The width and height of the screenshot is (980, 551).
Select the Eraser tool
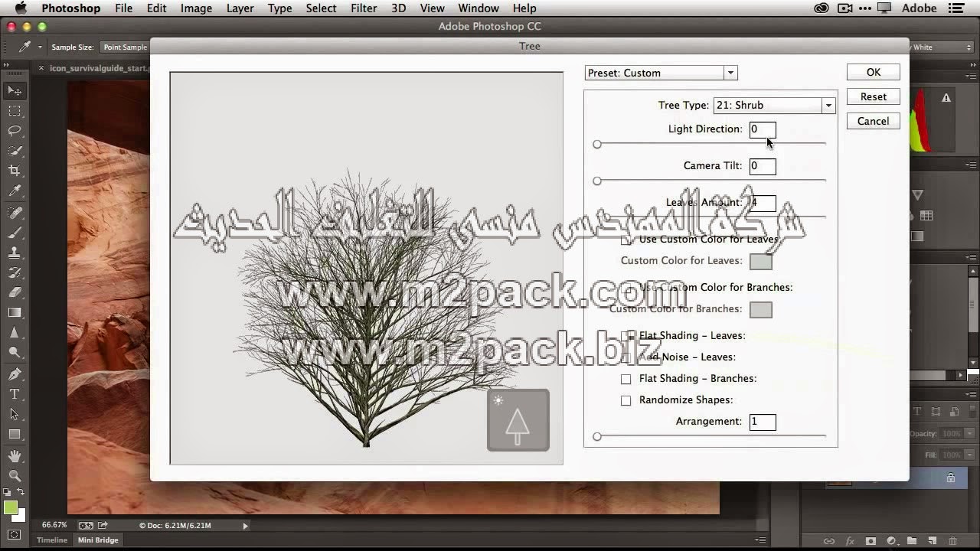15,292
